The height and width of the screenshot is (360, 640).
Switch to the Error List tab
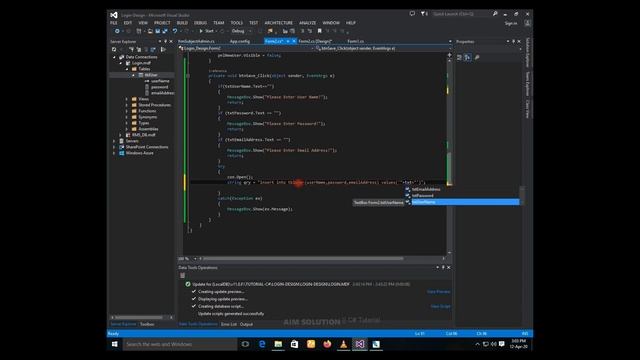(229, 324)
